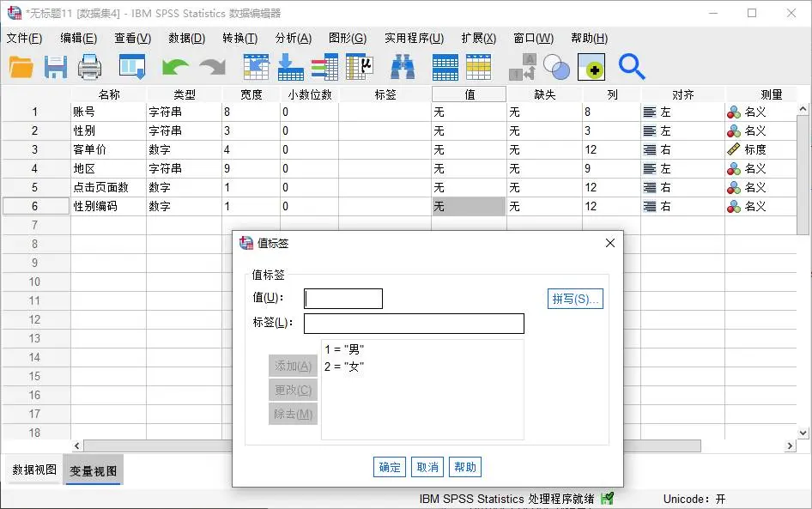Click the horizontal scrollbar left arrow

pos(76,445)
